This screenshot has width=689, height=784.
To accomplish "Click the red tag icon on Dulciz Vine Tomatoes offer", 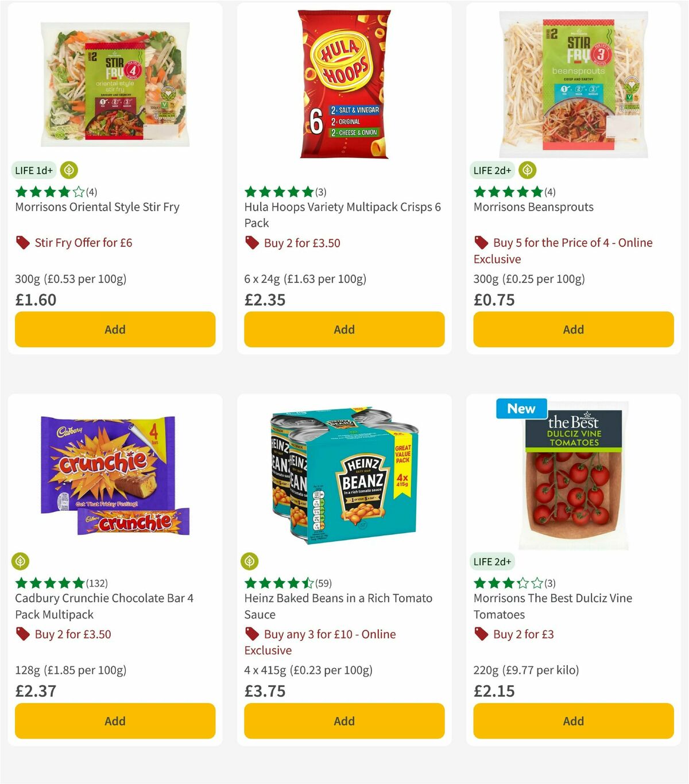I will (481, 634).
